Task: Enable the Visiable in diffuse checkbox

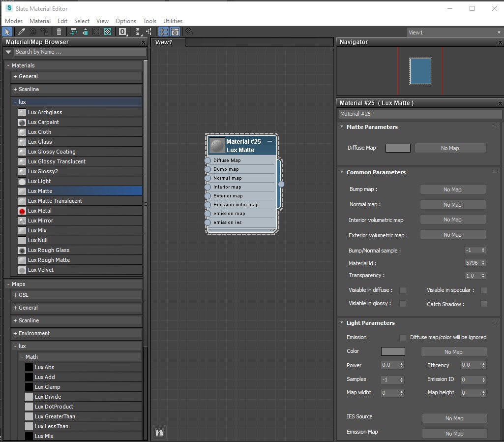Action: click(403, 290)
